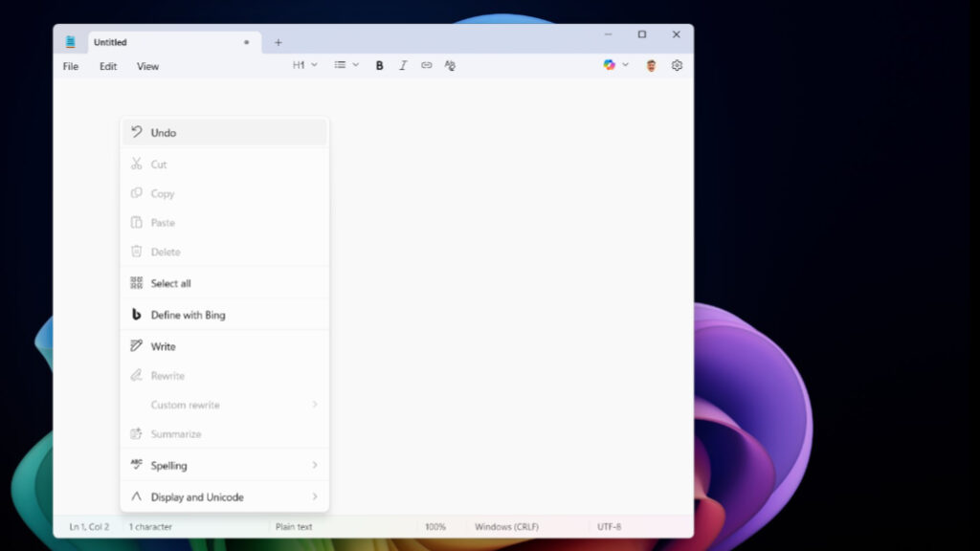Viewport: 980px width, 551px height.
Task: Open the File menu
Action: (x=70, y=66)
